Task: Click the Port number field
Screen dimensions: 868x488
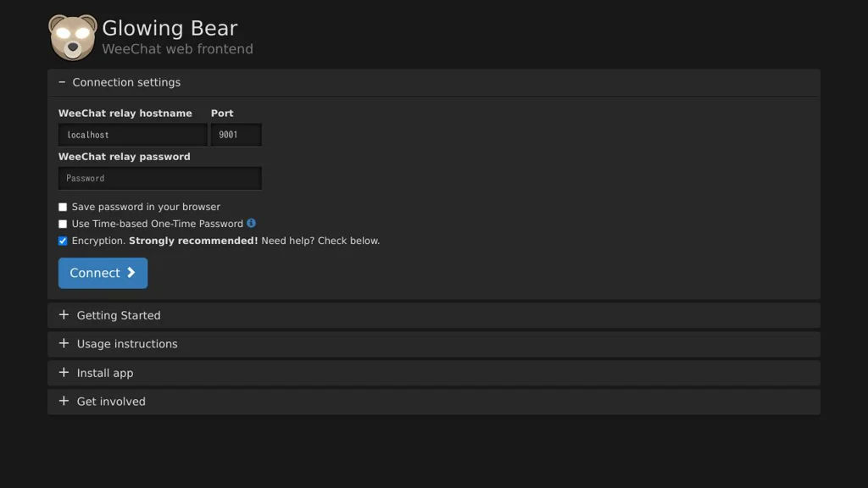Action: pyautogui.click(x=236, y=135)
